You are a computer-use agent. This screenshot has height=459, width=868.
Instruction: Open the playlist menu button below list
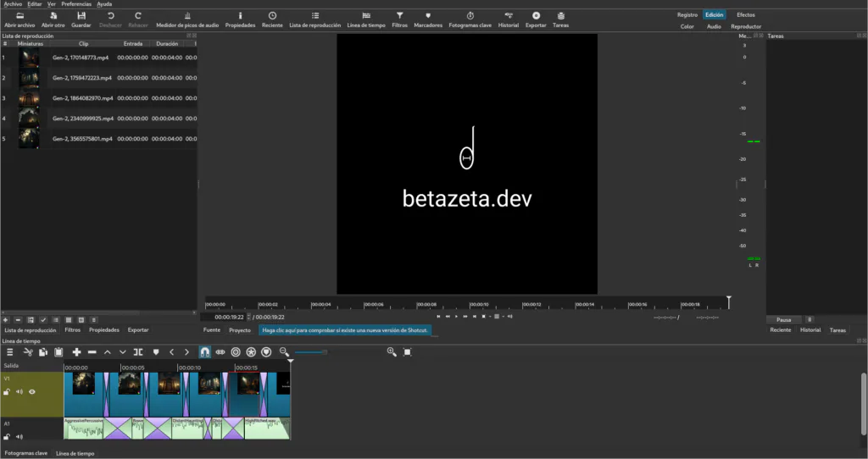(93, 319)
